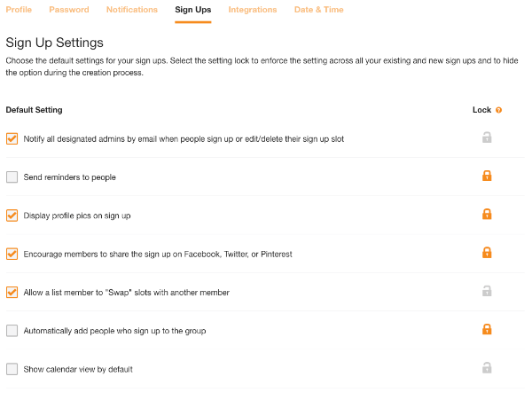Viewport: 532px width, 400px height.
Task: Open the Integrations tab
Action: pyautogui.click(x=253, y=10)
